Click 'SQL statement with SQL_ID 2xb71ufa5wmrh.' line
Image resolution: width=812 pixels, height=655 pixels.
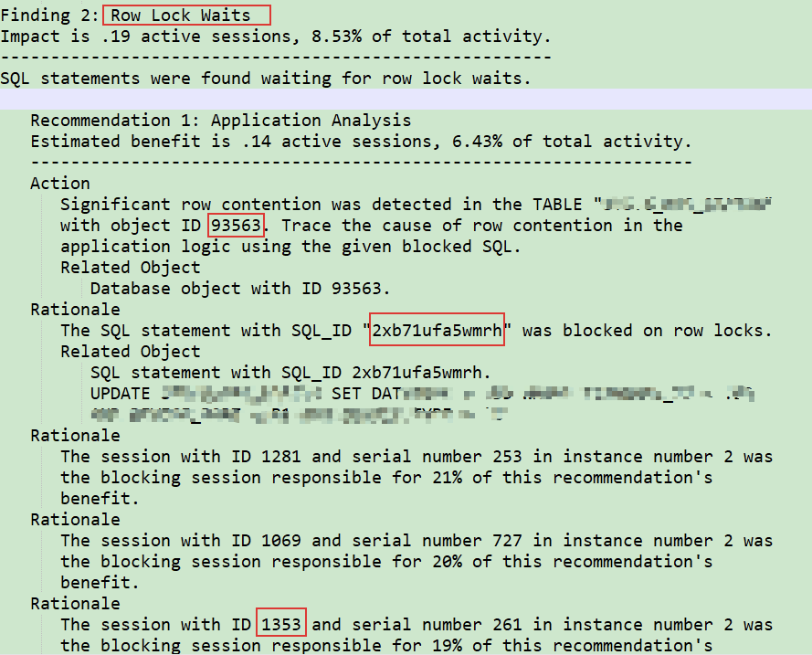pyautogui.click(x=290, y=373)
